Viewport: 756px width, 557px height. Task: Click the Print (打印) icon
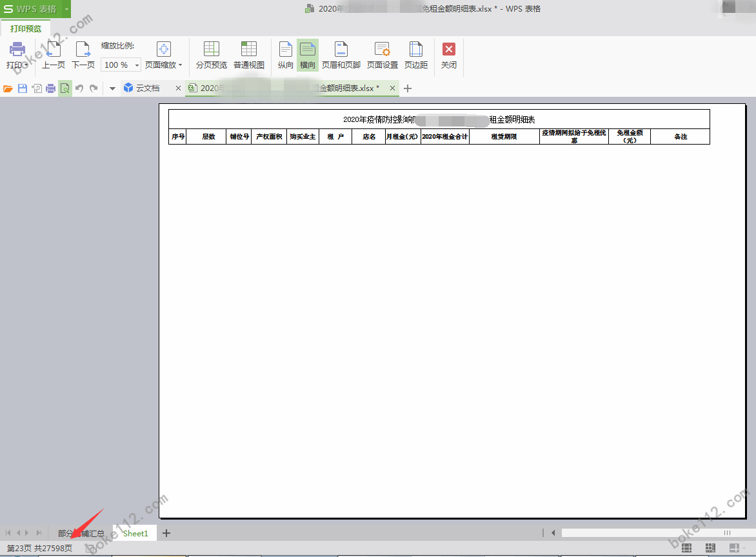pyautogui.click(x=17, y=50)
